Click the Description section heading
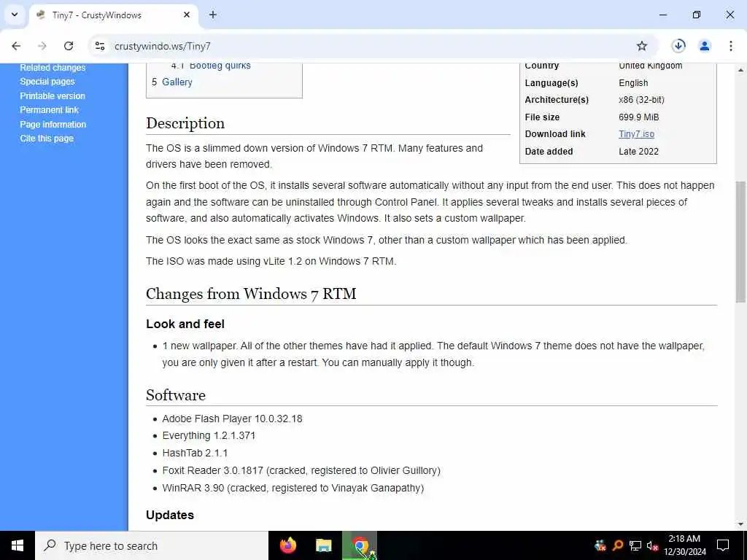The width and height of the screenshot is (747, 560). pos(185,123)
